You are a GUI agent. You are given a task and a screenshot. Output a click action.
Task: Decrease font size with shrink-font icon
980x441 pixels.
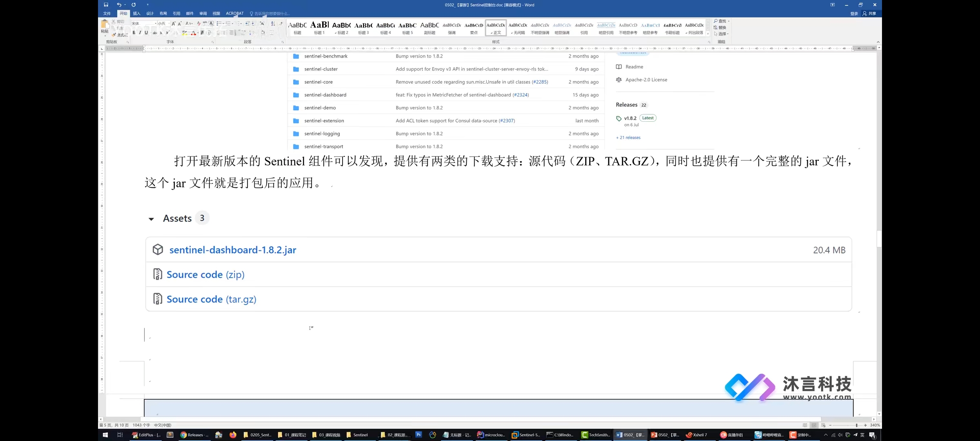pos(180,24)
